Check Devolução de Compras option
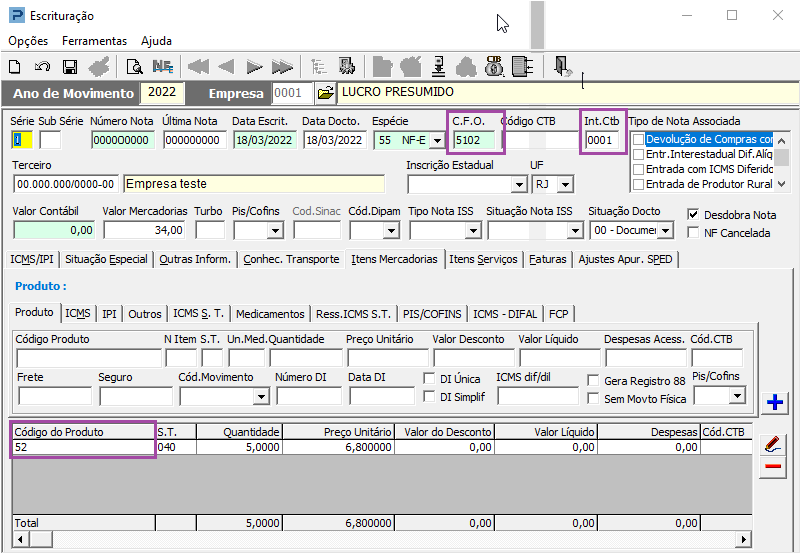 pos(638,139)
